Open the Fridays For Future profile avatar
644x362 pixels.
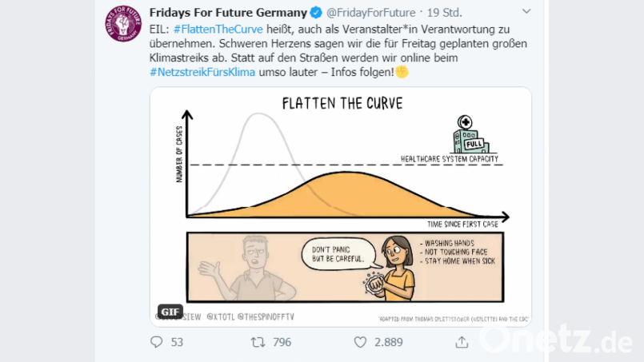(x=123, y=24)
